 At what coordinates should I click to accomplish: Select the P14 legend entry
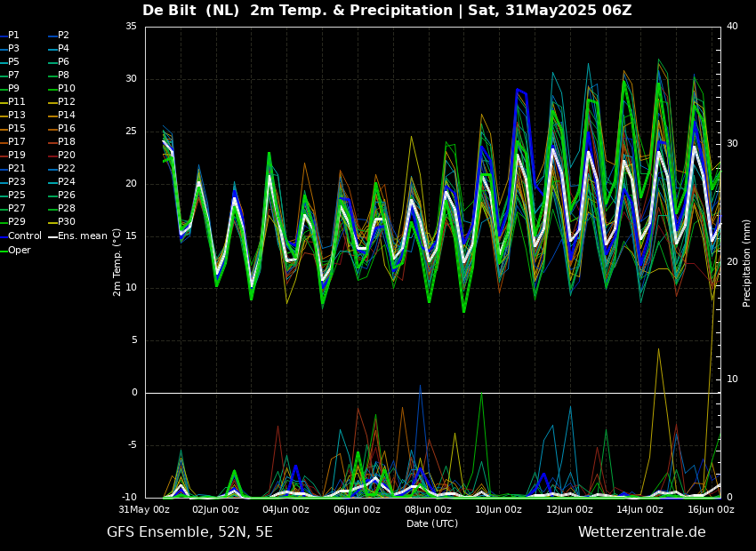(x=67, y=116)
